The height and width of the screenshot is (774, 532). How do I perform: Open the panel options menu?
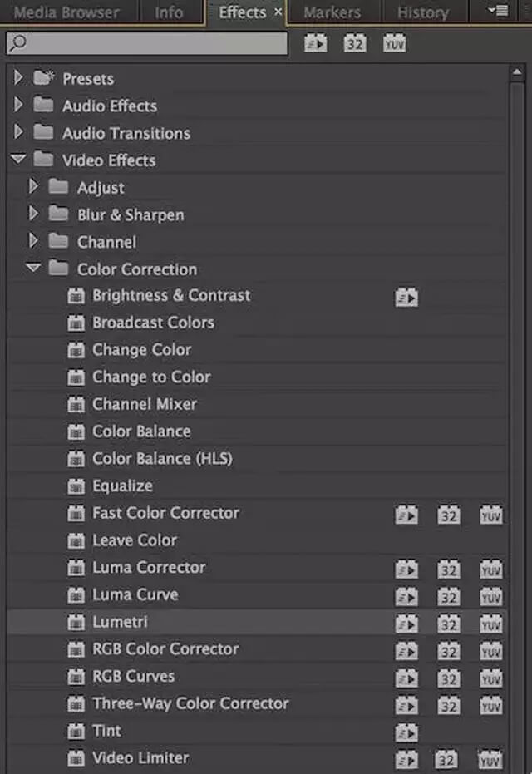tap(499, 12)
